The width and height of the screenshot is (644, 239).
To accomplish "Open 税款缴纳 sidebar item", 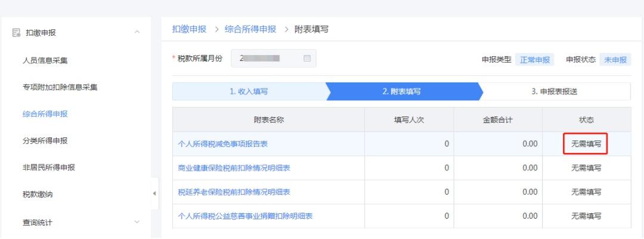I will 37,195.
